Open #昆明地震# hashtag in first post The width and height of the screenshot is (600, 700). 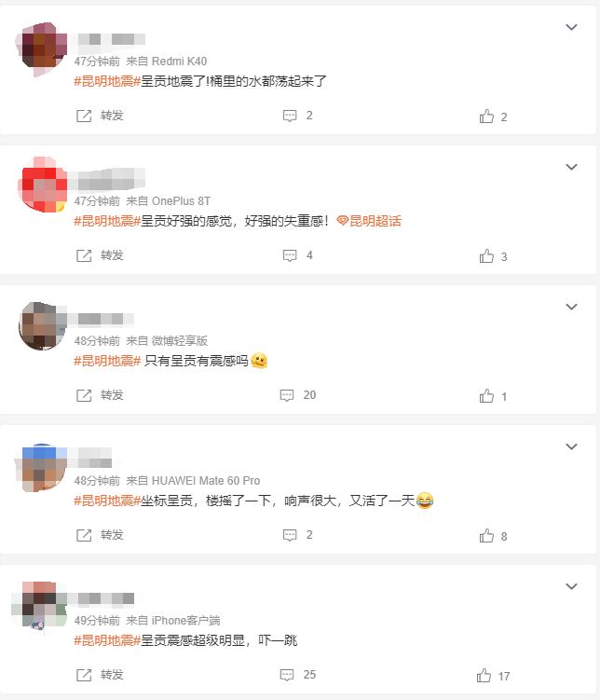tap(107, 81)
